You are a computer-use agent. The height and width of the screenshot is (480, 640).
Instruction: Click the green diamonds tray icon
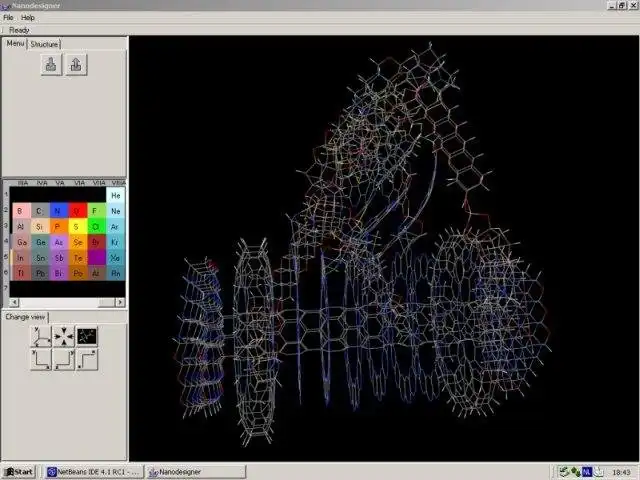click(x=576, y=472)
